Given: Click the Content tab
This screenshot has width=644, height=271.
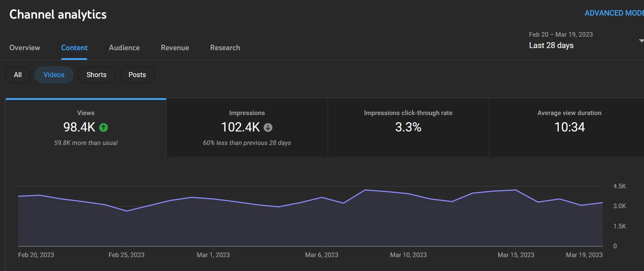Looking at the screenshot, I should [x=74, y=48].
